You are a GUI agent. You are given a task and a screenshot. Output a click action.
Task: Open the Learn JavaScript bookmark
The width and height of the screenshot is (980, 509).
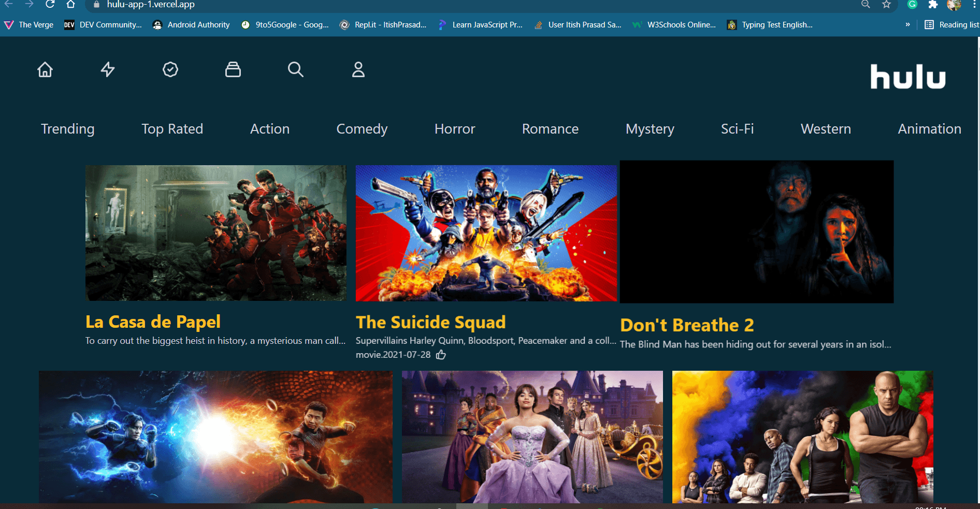(x=480, y=24)
